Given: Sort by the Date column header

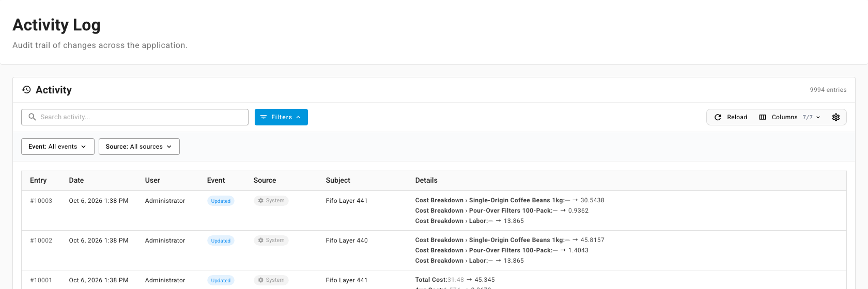Looking at the screenshot, I should click(76, 180).
